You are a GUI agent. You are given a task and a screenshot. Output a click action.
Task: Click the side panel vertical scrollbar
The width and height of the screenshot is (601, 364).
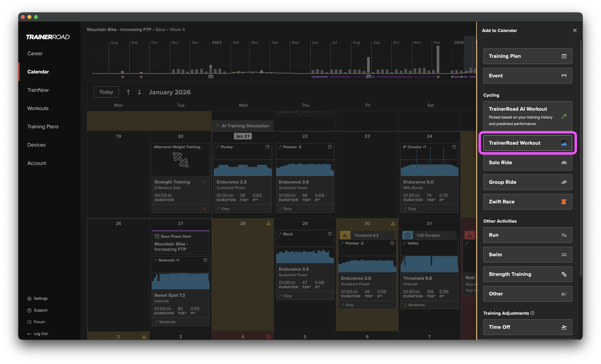[x=581, y=158]
